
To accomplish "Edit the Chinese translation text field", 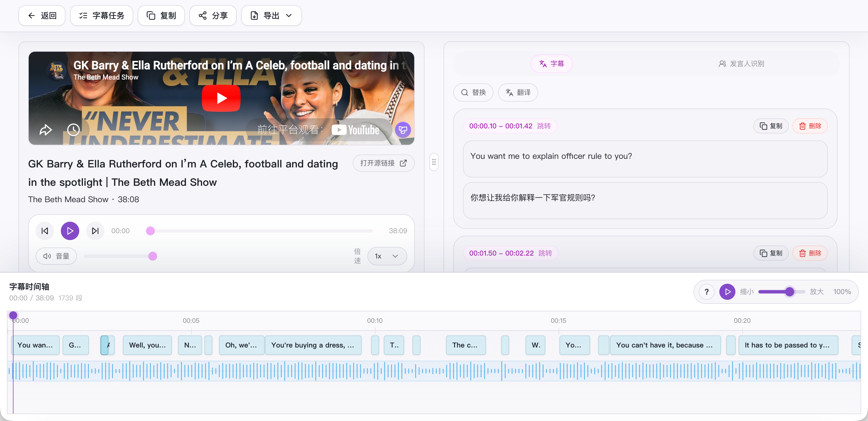I will tap(645, 200).
